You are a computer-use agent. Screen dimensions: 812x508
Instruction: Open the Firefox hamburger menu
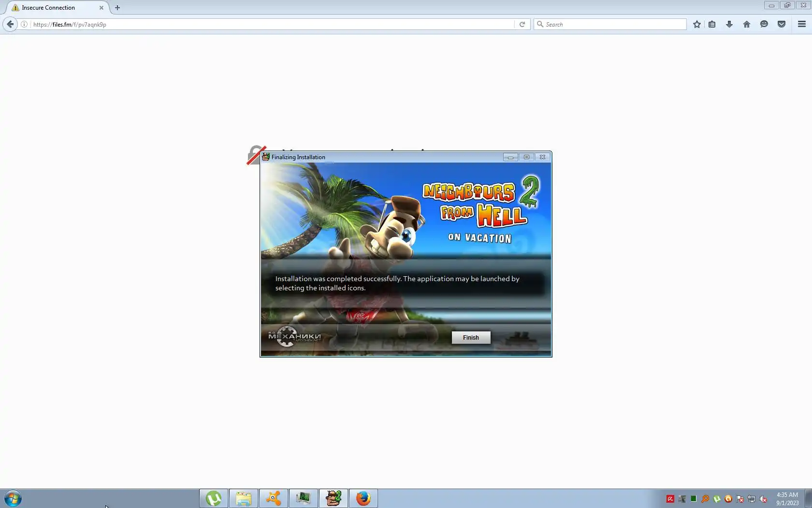point(802,24)
